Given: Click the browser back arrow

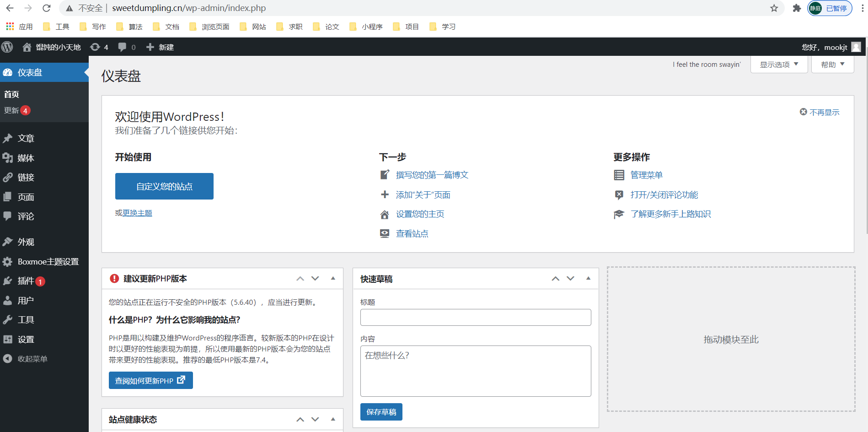Looking at the screenshot, I should pos(10,8).
